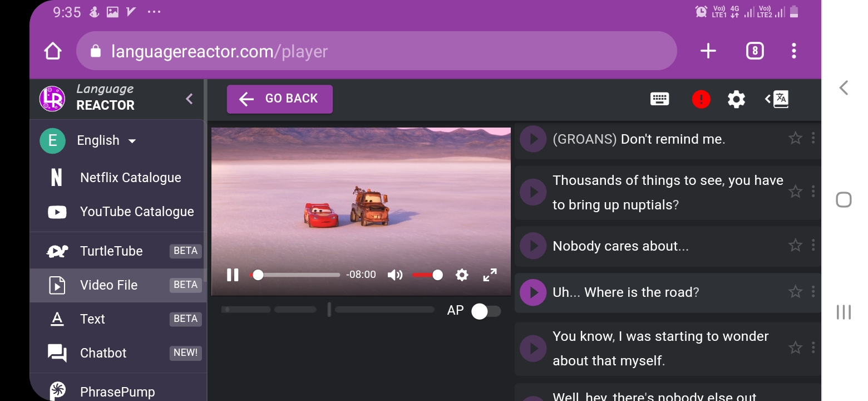
Task: Enter fullscreen video mode
Action: (490, 275)
